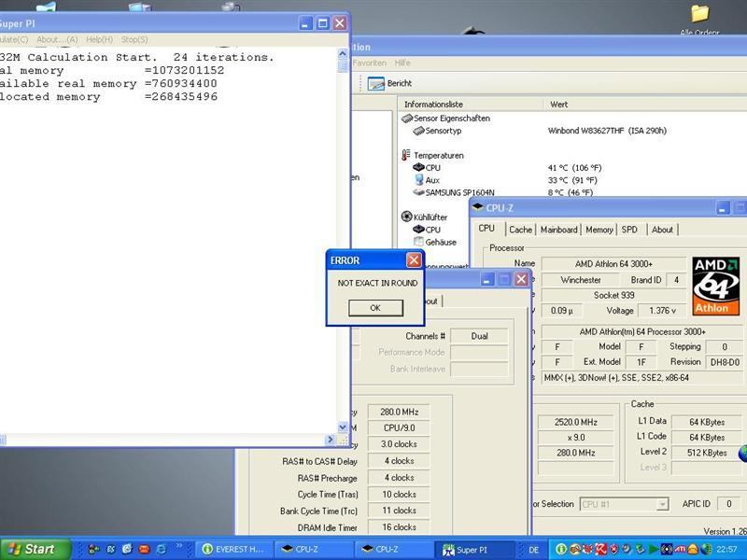The height and width of the screenshot is (560, 747).
Task: Select the CPU fan row icon under Kühllüfter
Action: pos(418,230)
